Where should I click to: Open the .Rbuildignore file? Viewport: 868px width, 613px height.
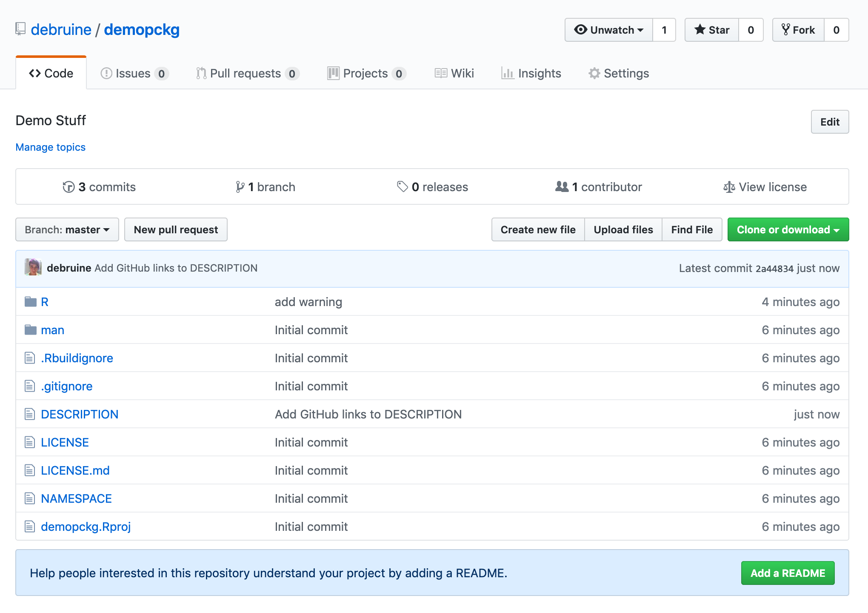pos(77,358)
